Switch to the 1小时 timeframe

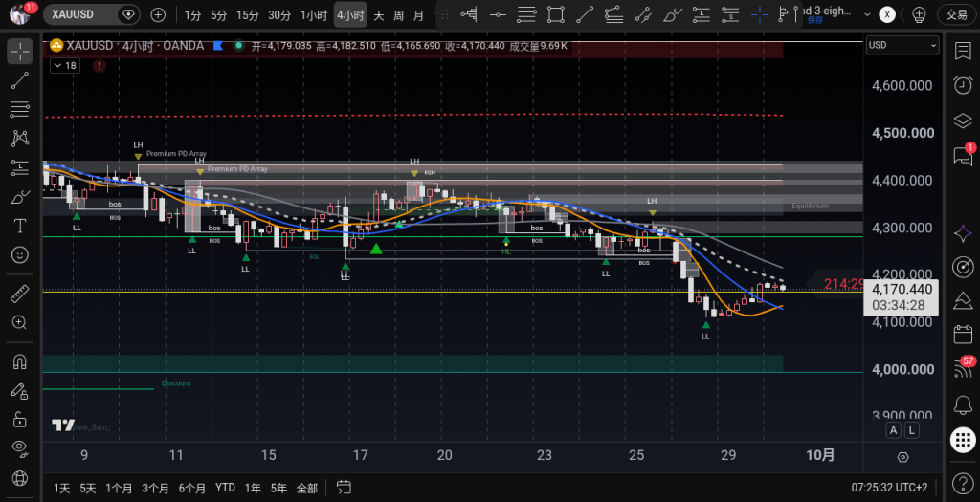(314, 15)
